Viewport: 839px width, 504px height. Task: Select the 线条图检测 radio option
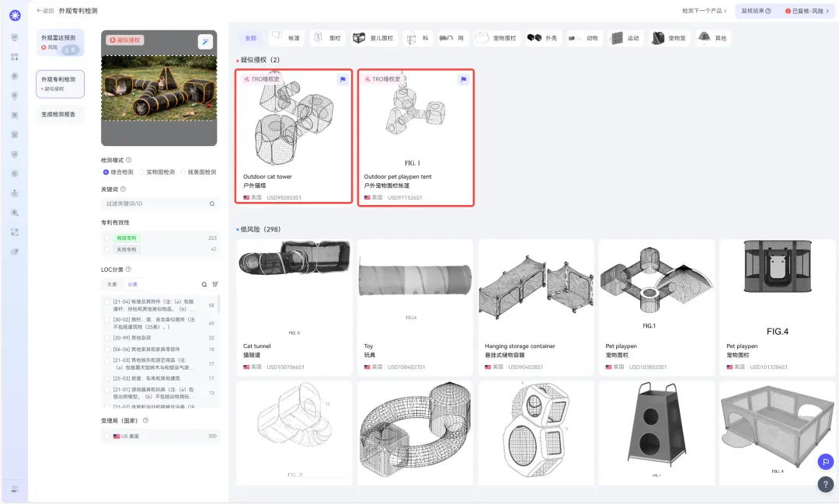point(183,172)
